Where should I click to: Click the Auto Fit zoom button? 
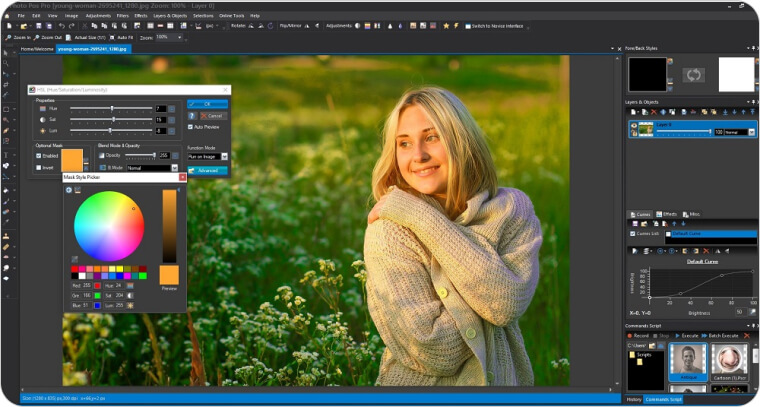(121, 37)
